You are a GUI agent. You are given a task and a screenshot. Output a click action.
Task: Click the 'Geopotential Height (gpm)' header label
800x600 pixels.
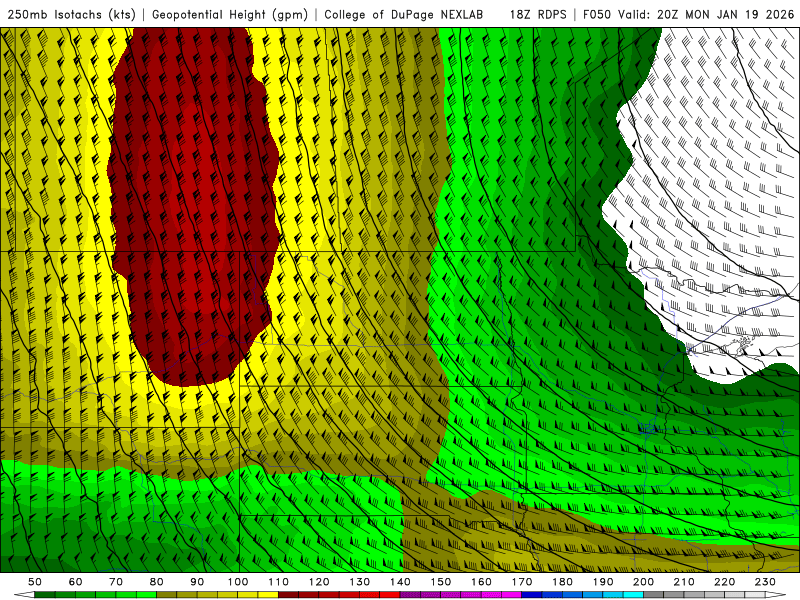pos(230,14)
